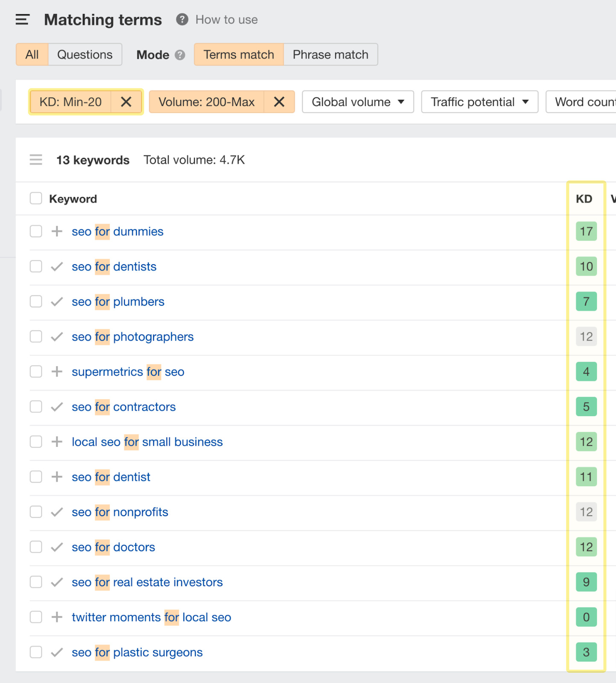Image resolution: width=616 pixels, height=683 pixels.
Task: Remove the KD: Min-20 filter
Action: coord(126,102)
